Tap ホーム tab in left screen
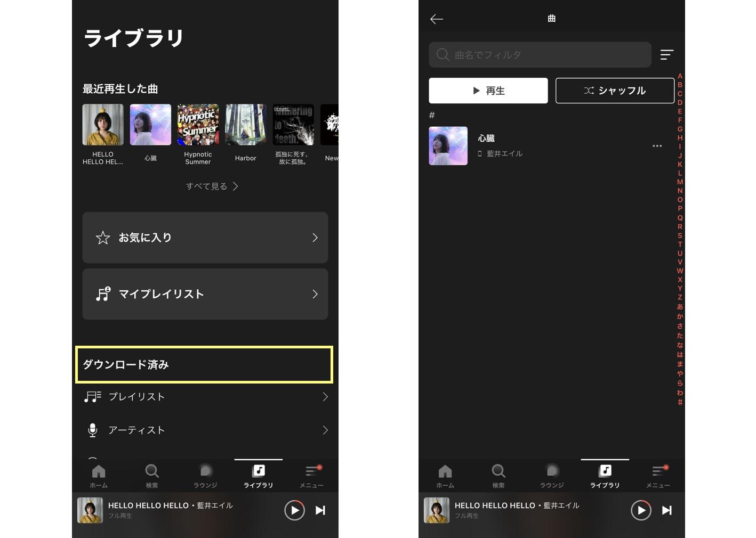 click(99, 476)
